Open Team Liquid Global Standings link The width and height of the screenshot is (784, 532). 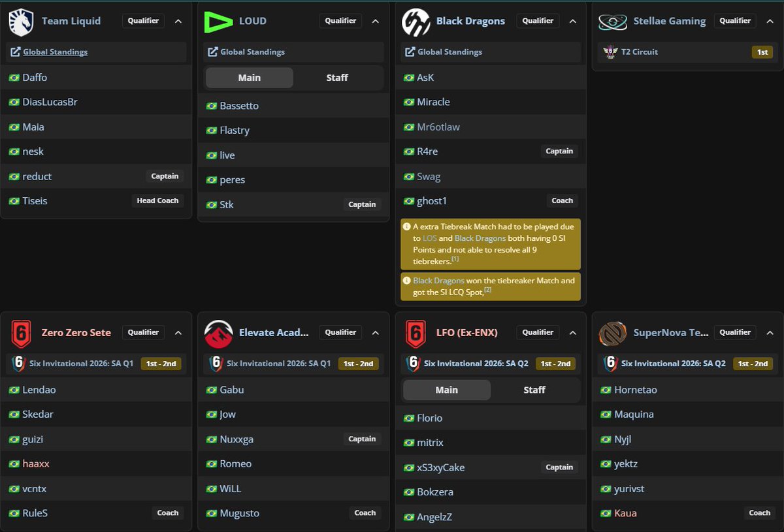pyautogui.click(x=56, y=52)
